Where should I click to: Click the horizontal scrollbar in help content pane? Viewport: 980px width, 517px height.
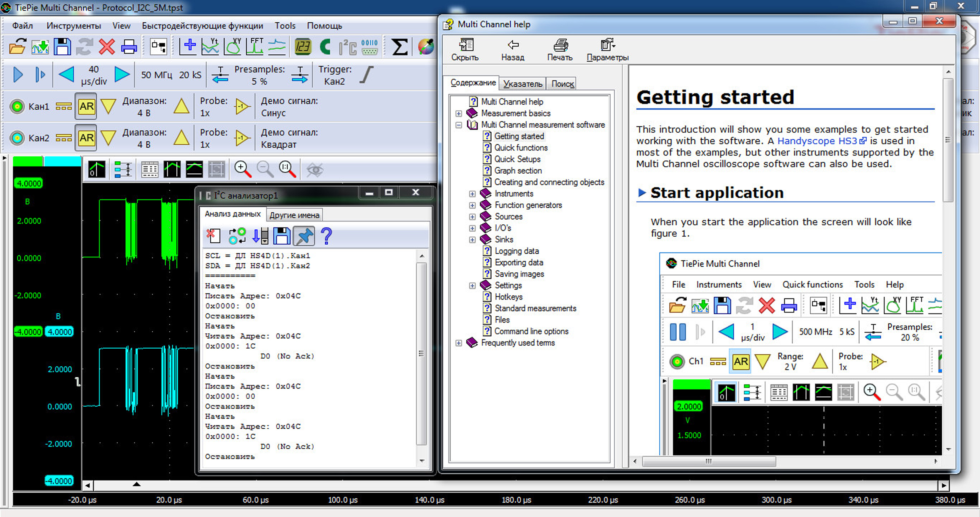pos(708,461)
